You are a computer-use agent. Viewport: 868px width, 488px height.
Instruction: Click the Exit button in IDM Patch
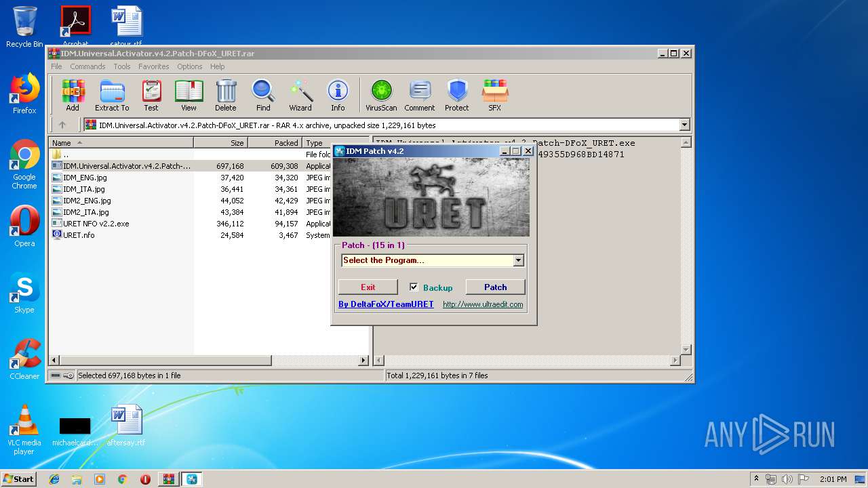[368, 287]
